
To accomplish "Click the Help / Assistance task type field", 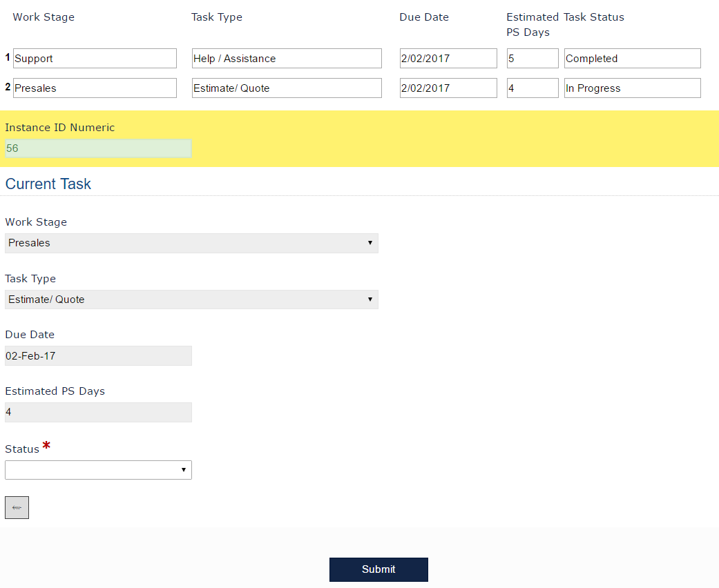I will pos(287,58).
